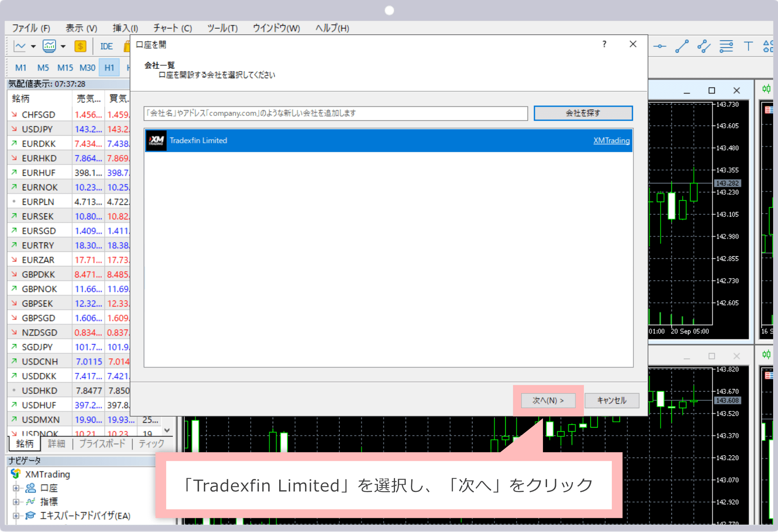
Task: Open the chart type dropdown arrow
Action: click(33, 47)
